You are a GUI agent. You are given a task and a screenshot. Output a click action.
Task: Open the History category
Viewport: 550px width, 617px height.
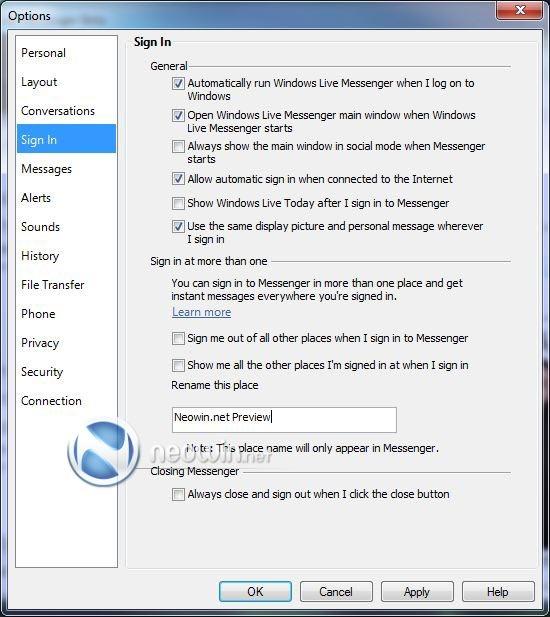click(66, 256)
